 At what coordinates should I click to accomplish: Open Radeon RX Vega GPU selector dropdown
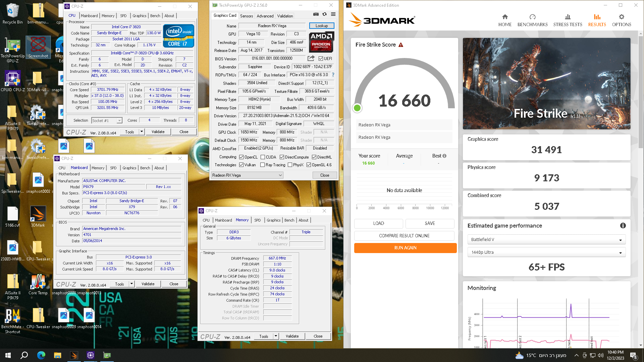click(247, 175)
